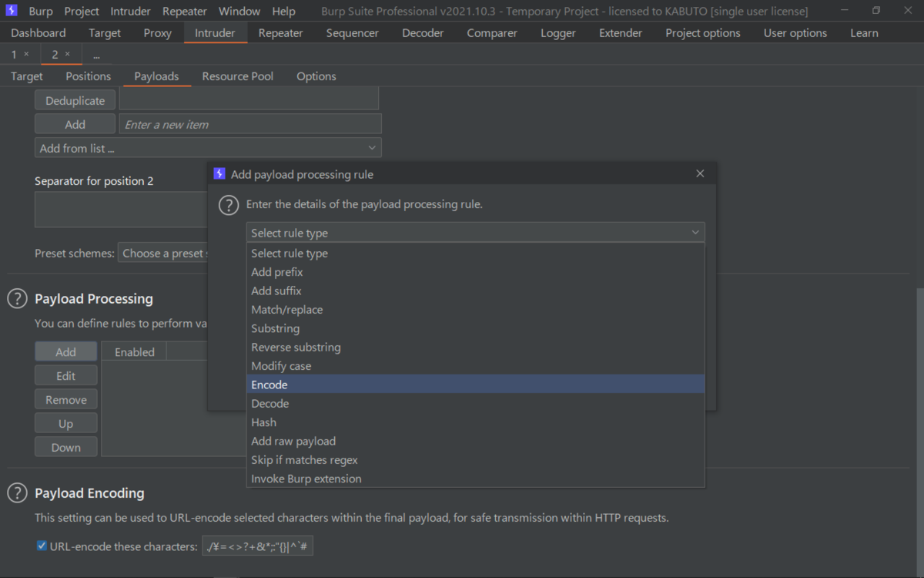Switch to the Repeater main tab
The width and height of the screenshot is (924, 578).
[280, 33]
